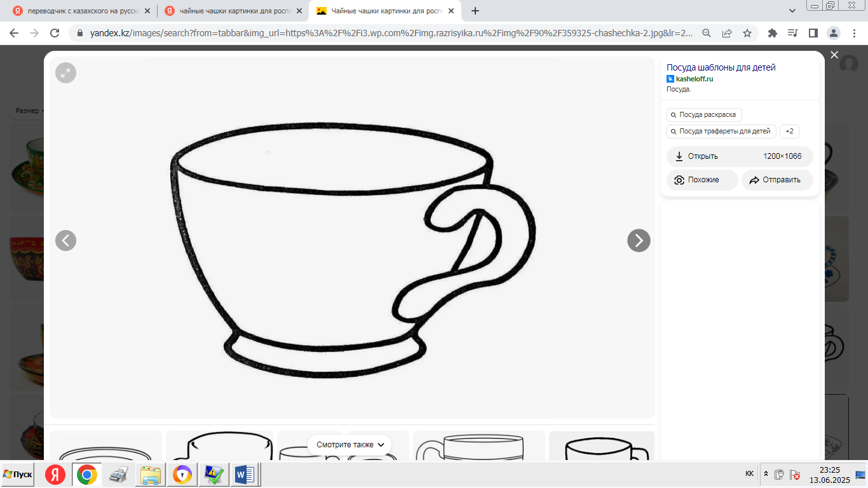868x488 pixels.
Task: Click 'Похожие' to find similar images
Action: (702, 180)
